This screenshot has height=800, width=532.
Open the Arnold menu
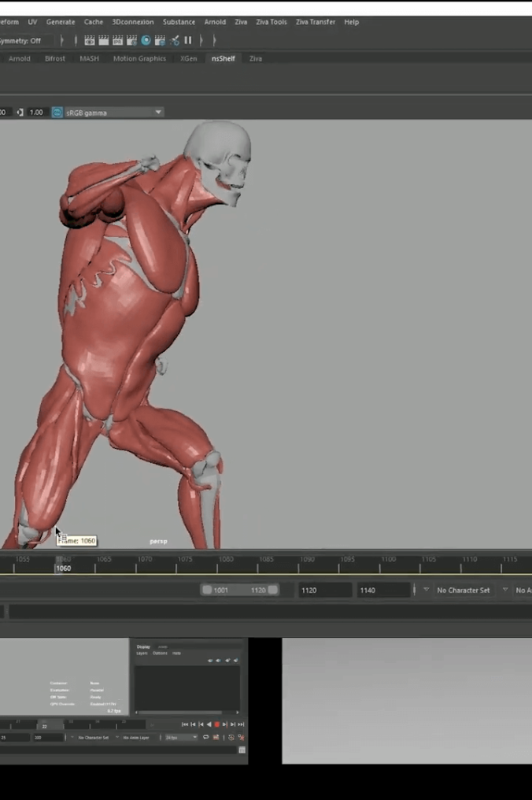(x=215, y=22)
